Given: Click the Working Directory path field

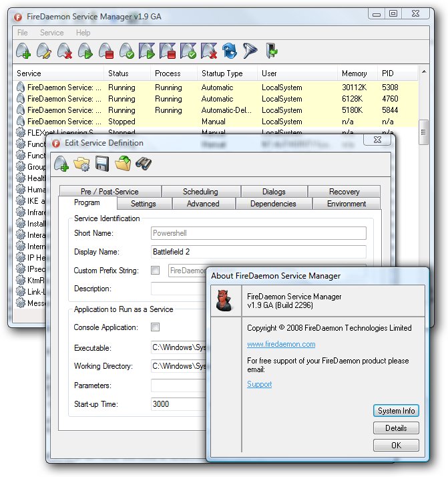Looking at the screenshot, I should pos(179,365).
